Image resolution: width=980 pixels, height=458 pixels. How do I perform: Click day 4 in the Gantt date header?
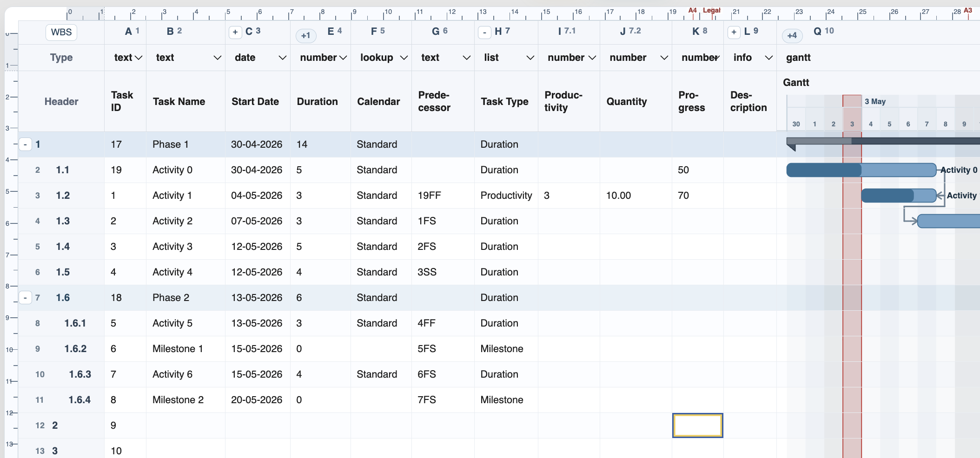tap(871, 124)
